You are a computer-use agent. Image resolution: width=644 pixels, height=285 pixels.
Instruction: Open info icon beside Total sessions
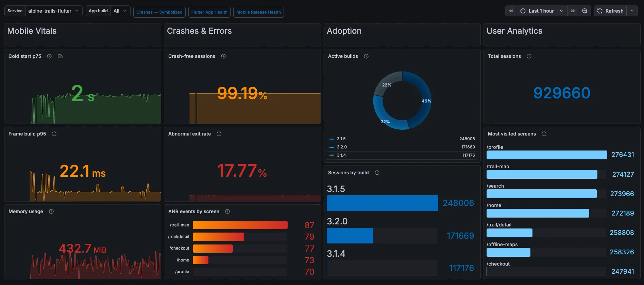pyautogui.click(x=529, y=56)
